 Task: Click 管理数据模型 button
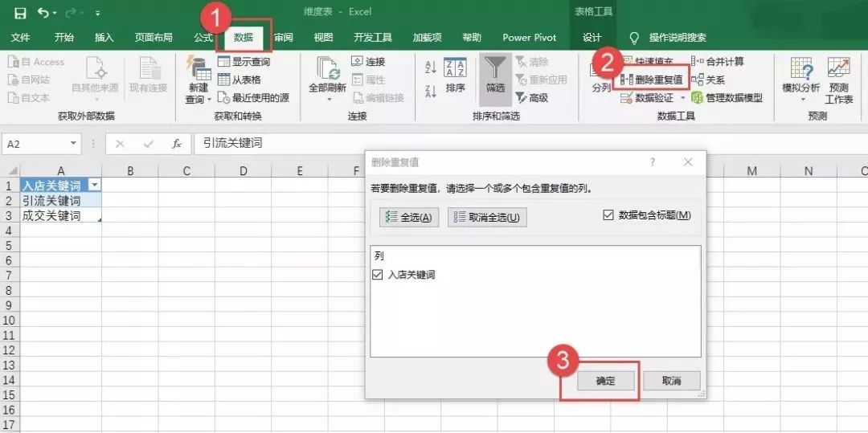[727, 98]
